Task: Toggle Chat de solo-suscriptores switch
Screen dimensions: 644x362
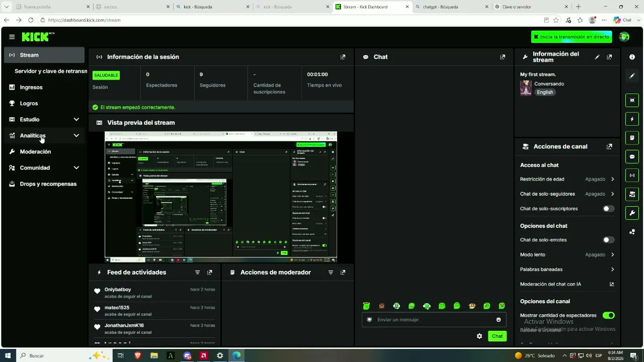Action: pyautogui.click(x=608, y=209)
